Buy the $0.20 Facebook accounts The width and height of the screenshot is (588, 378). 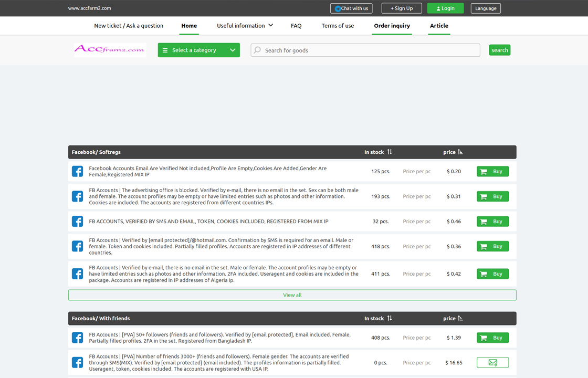[493, 171]
